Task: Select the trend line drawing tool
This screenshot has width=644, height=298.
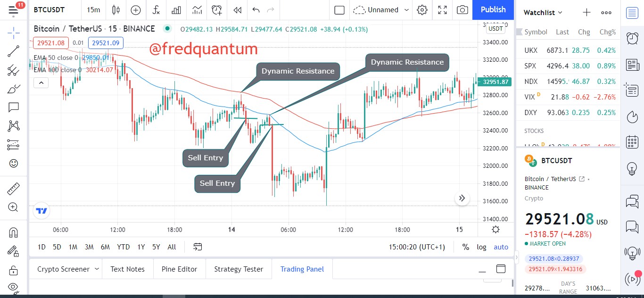Action: pos(14,51)
